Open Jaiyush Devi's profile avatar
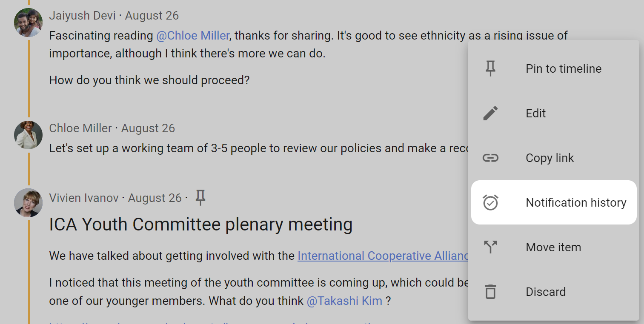 (28, 23)
